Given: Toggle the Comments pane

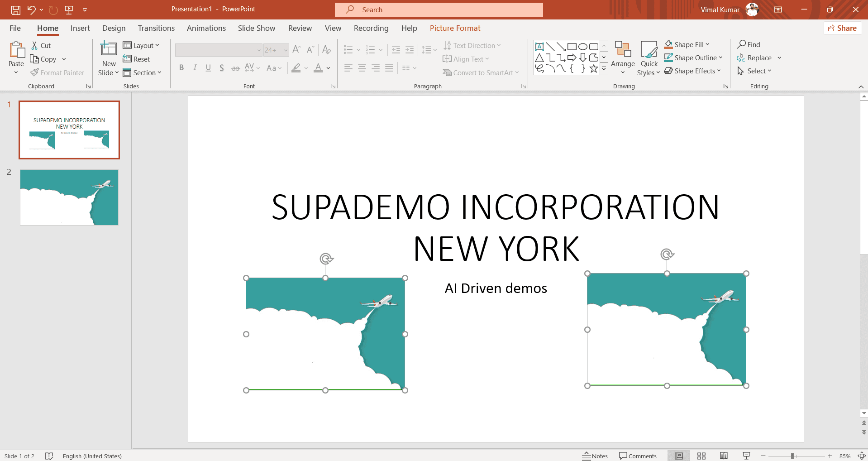Looking at the screenshot, I should tap(638, 456).
